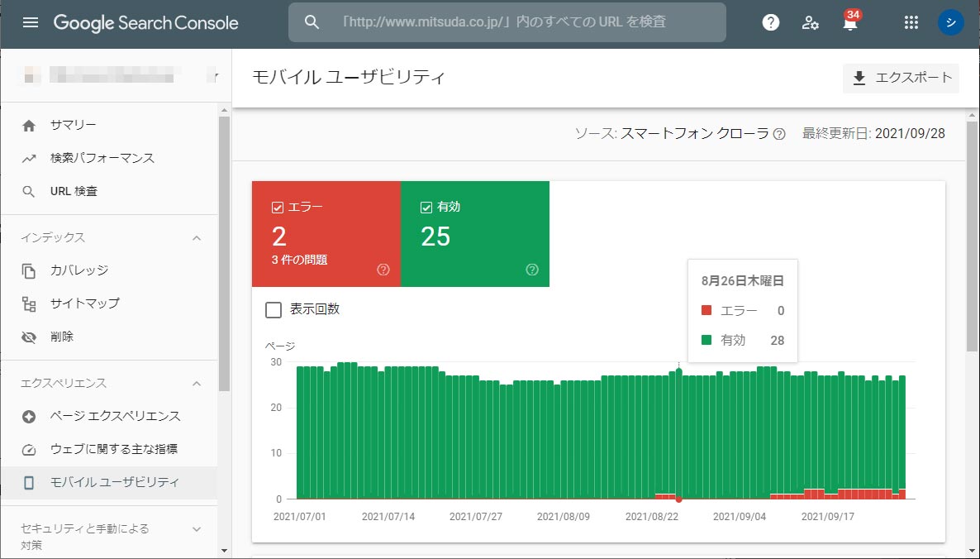This screenshot has height=559, width=980.
Task: Open the notifications bell with 34 badge
Action: point(849,23)
